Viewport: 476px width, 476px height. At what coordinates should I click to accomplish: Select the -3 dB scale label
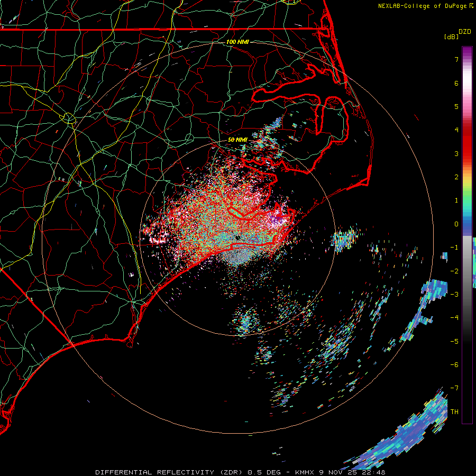point(454,294)
